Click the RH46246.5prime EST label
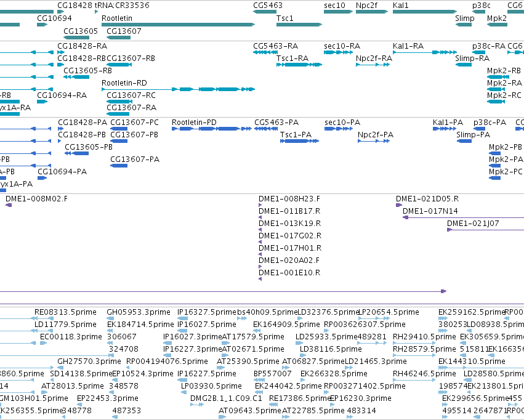Image resolution: width=524 pixels, height=420 pixels. pos(424,374)
